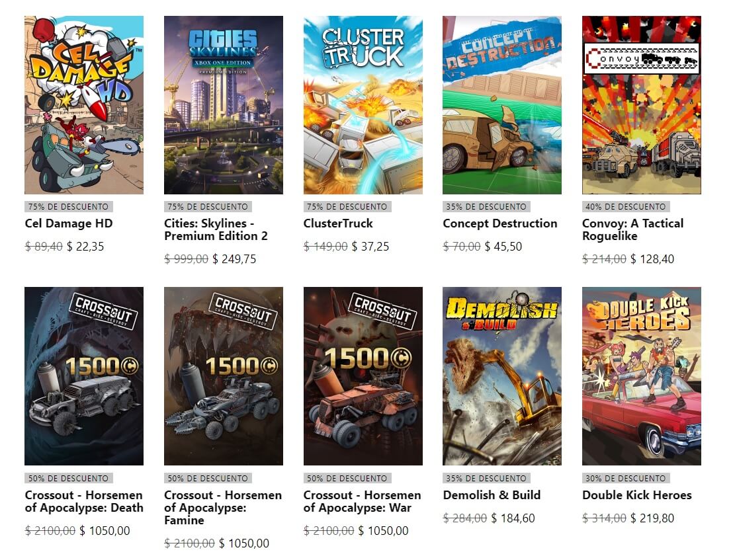Click Crossout - Horsemen of Apocalypse: Famine title
The image size is (735, 560).
click(223, 508)
